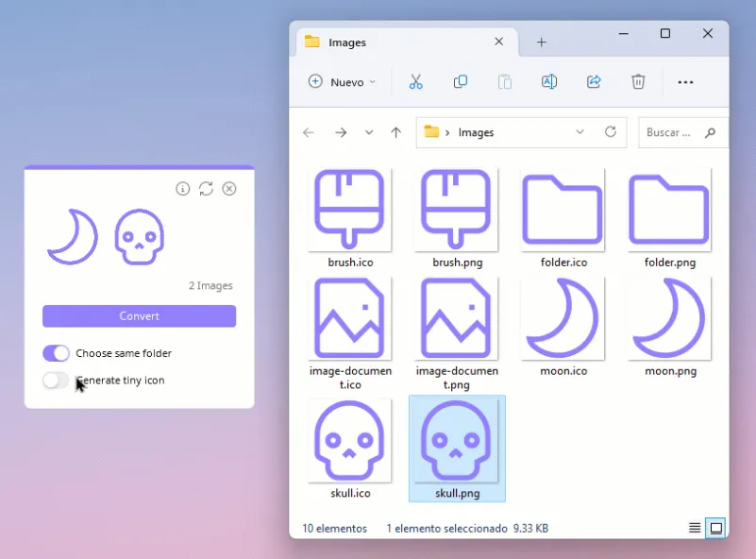This screenshot has height=559, width=756.
Task: Switch to details list view
Action: [695, 528]
